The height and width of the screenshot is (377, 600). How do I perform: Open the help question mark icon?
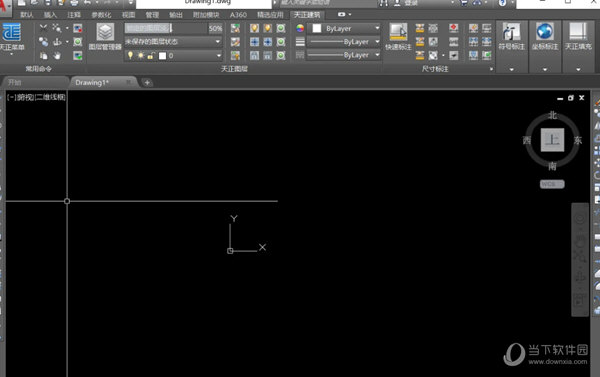click(502, 3)
